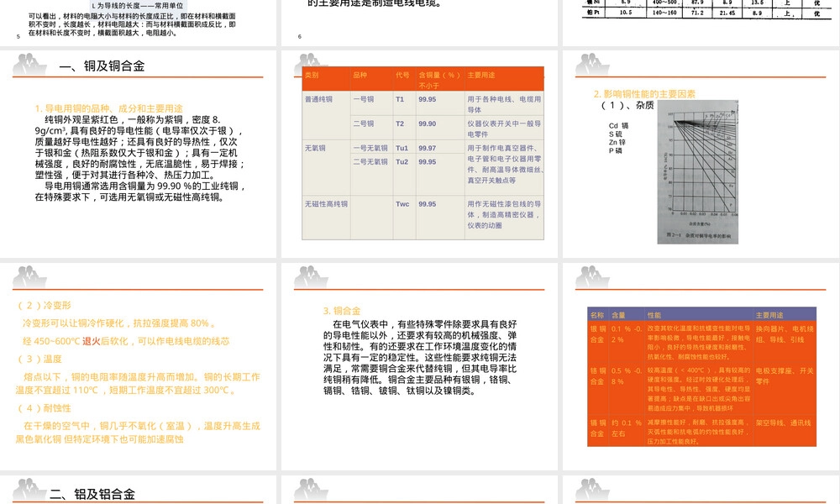The width and height of the screenshot is (840, 504).
Task: Click the heading 2. 影响铜性能的主要因素
Action: pyautogui.click(x=644, y=94)
